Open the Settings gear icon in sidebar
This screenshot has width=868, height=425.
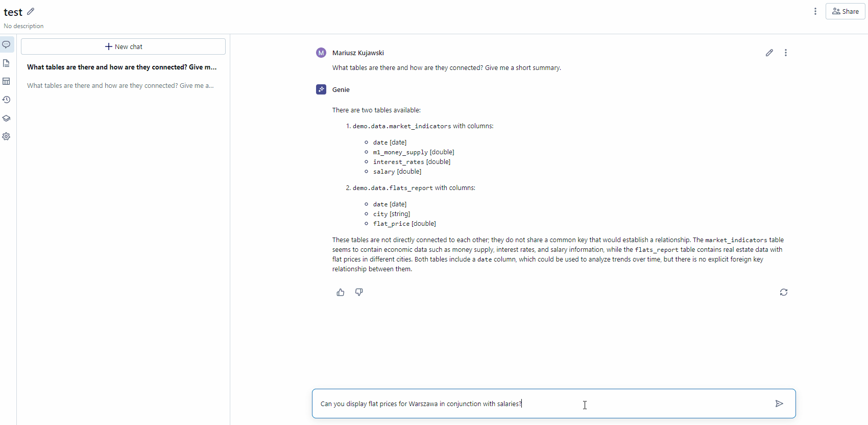(6, 136)
